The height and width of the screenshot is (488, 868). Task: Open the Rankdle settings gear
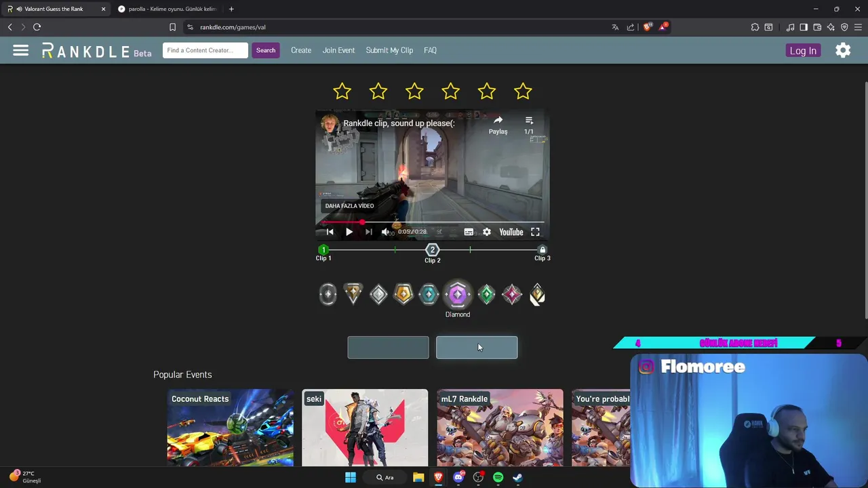click(843, 50)
